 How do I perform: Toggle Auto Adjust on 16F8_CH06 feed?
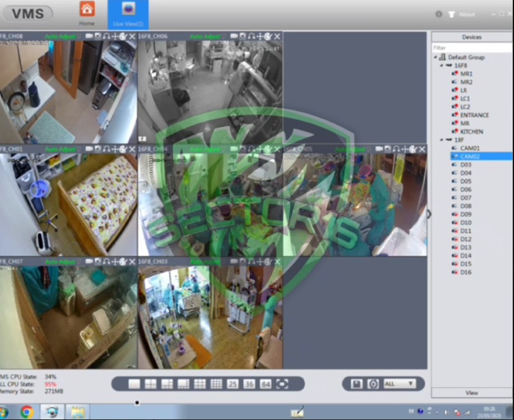click(x=203, y=37)
